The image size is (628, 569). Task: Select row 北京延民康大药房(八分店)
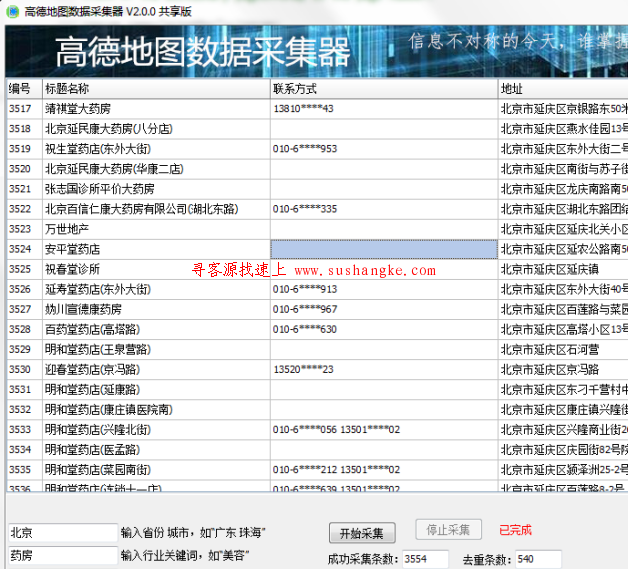click(317, 129)
